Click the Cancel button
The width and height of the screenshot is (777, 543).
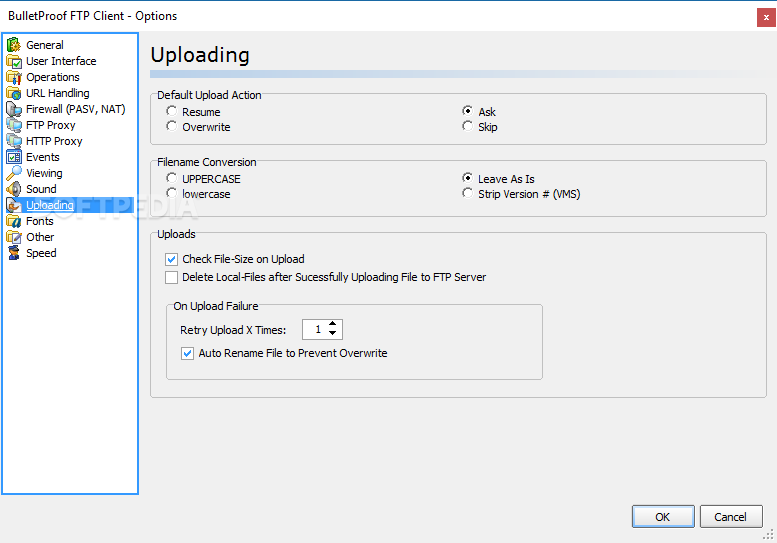(x=731, y=517)
